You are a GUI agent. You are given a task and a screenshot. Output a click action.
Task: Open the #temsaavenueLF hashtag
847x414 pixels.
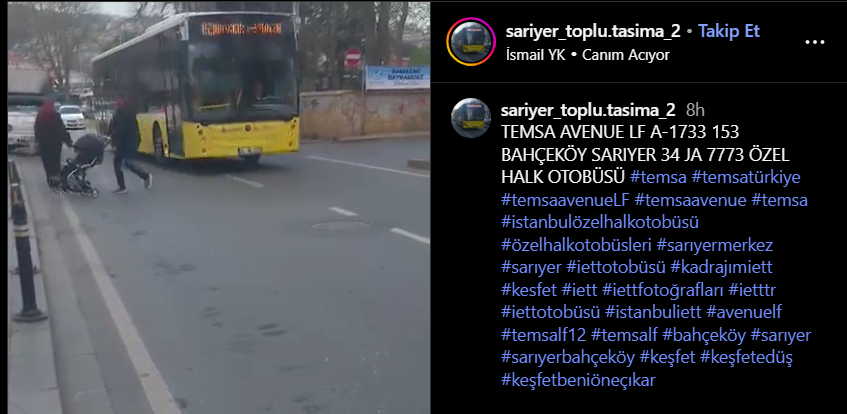[565, 200]
